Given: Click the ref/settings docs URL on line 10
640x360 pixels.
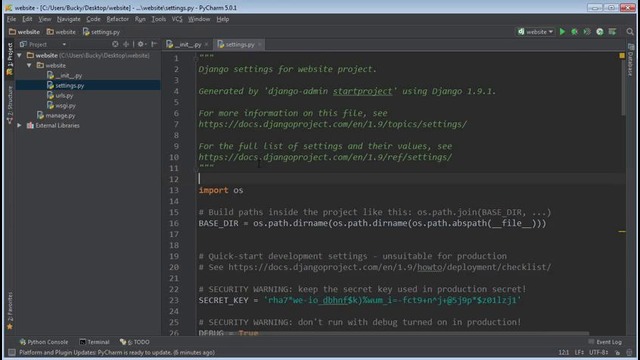Looking at the screenshot, I should [x=325, y=157].
